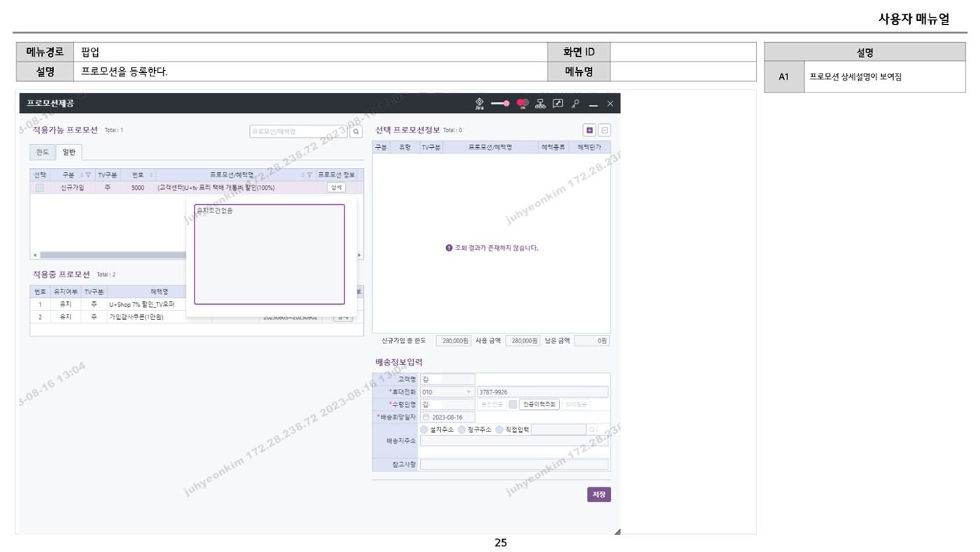Click the purple 저장 button
Viewport: 980px width, 552px height.
pyautogui.click(x=599, y=495)
